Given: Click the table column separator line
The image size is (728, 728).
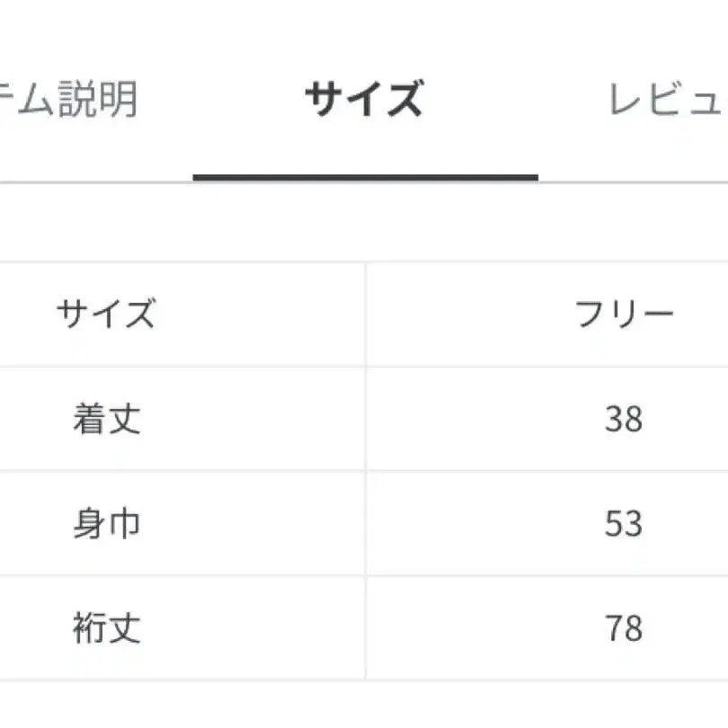Looking at the screenshot, I should [x=365, y=467].
